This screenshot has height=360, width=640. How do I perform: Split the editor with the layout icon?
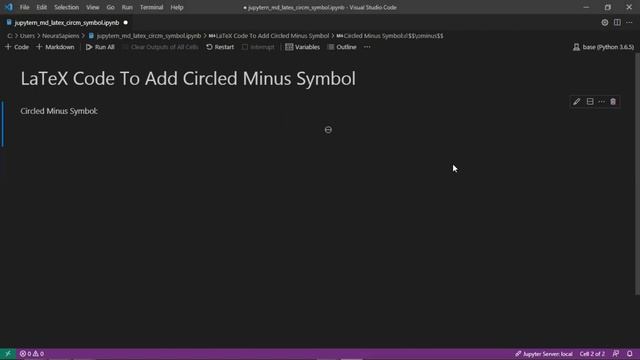click(617, 22)
